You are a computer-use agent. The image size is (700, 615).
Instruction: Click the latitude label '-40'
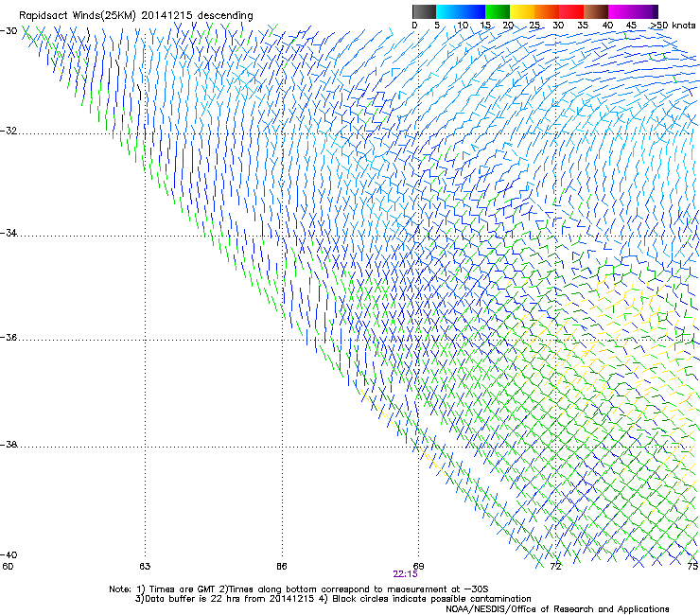point(9,554)
